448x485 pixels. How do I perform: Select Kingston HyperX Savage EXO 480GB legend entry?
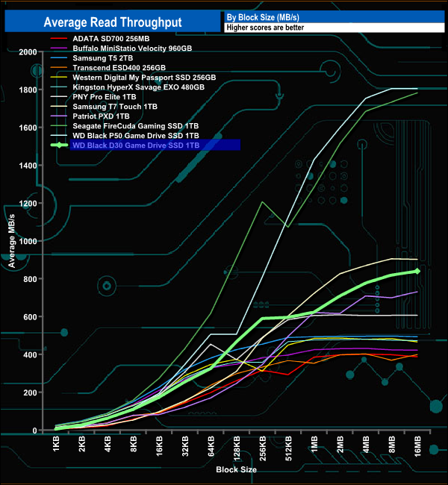pos(138,87)
